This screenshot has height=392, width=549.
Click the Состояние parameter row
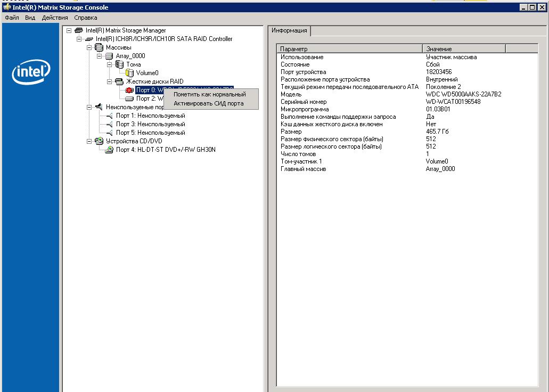(407, 64)
